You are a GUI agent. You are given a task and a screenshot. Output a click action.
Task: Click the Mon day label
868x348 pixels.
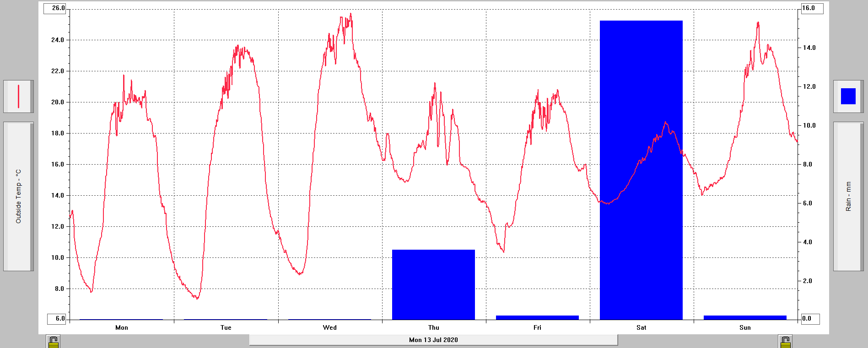pos(122,327)
